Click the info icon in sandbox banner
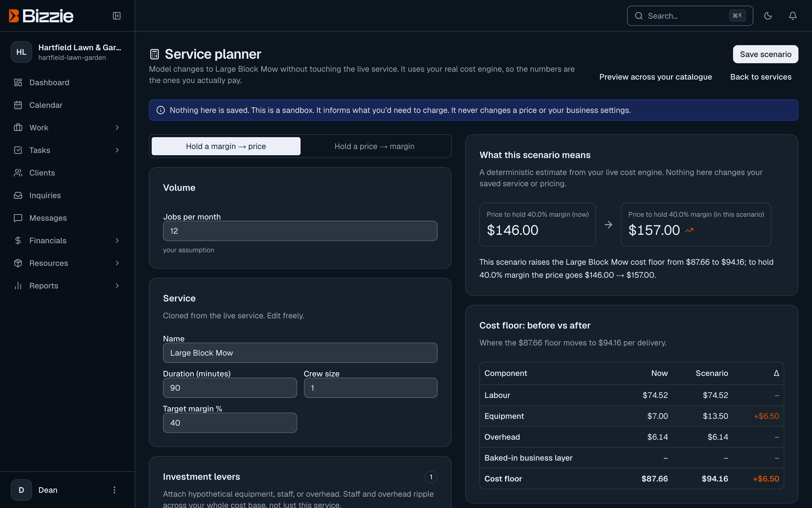The width and height of the screenshot is (812, 508). pos(161,110)
